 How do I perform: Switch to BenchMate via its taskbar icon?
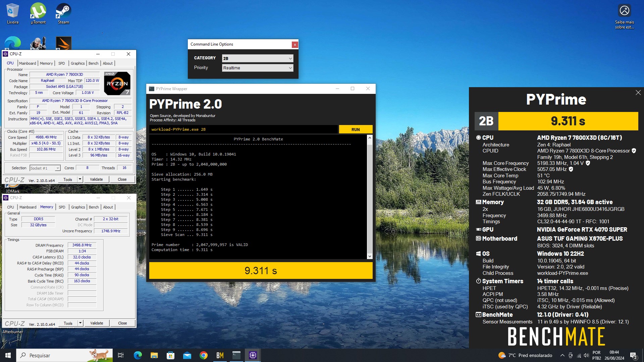pyautogui.click(x=220, y=355)
